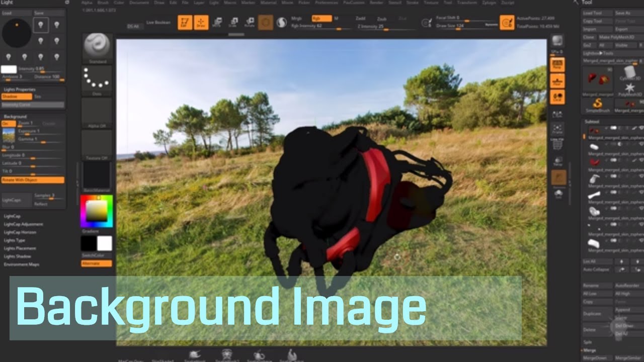The height and width of the screenshot is (362, 644).
Task: Expand the Merge section
Action: 590,350
